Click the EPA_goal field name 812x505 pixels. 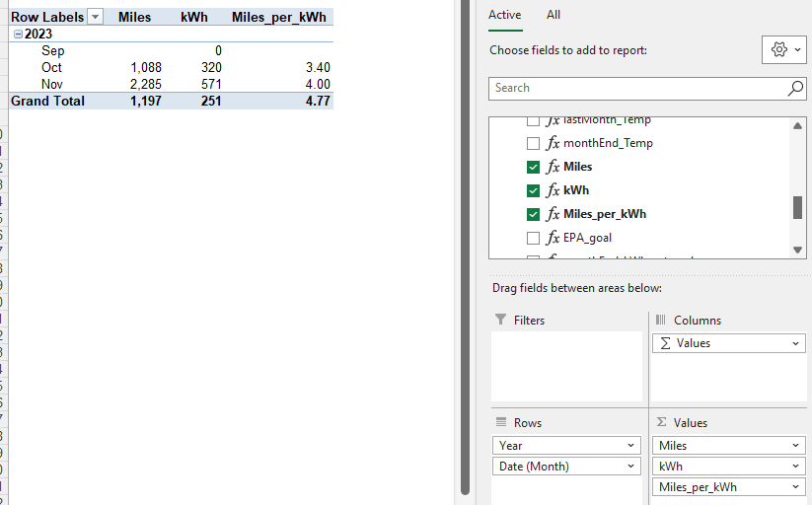587,238
